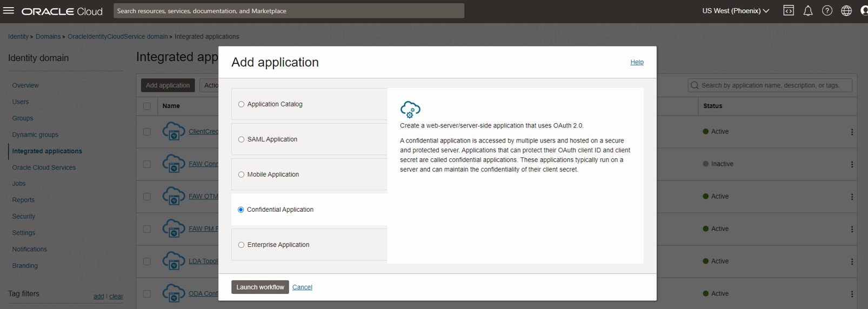This screenshot has height=309, width=868.
Task: Open Security in the sidebar
Action: coord(24,217)
